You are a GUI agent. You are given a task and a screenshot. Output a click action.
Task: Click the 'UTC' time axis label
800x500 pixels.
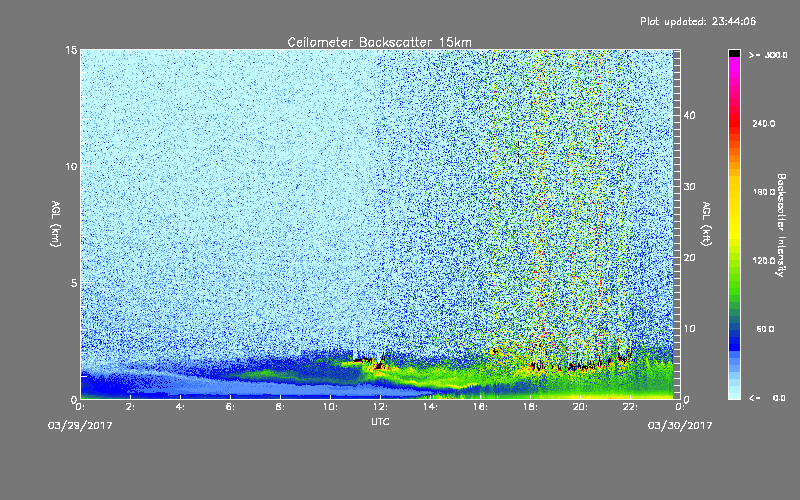(x=380, y=421)
